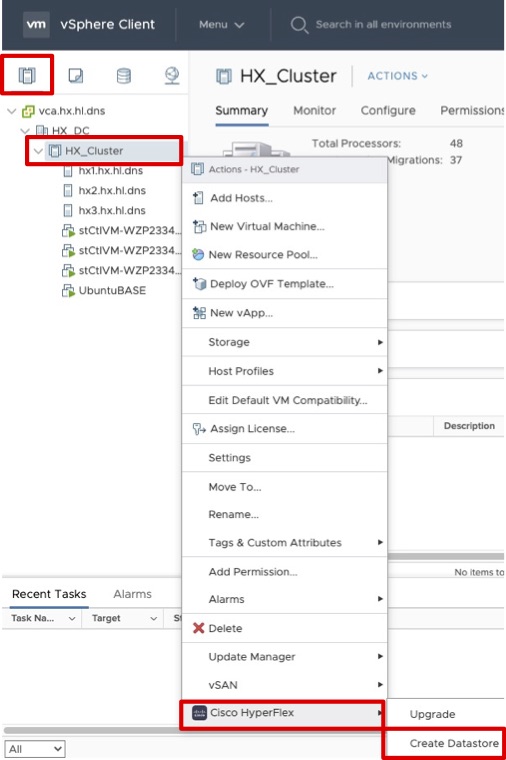Click the New vApp menu icon
This screenshot has height=760, width=506.
tap(199, 313)
